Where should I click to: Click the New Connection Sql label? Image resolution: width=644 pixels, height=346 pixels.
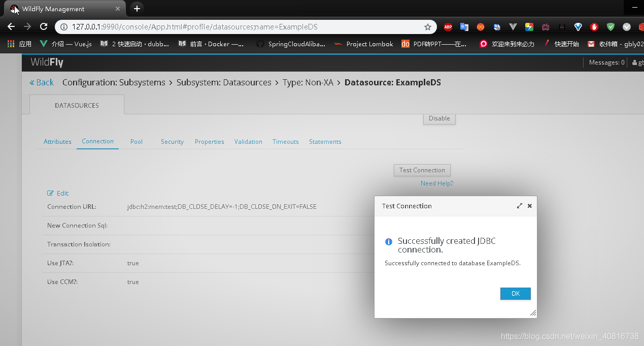click(x=77, y=226)
